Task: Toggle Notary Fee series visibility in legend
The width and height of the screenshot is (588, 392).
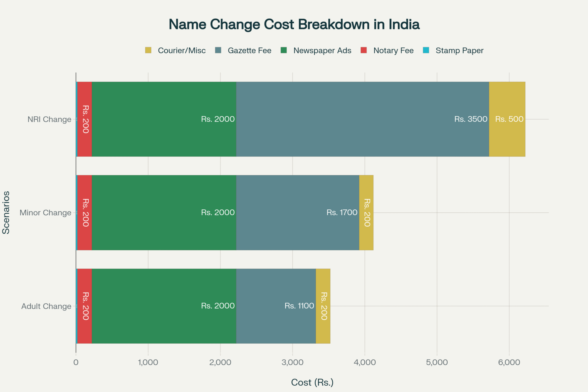Action: 393,51
